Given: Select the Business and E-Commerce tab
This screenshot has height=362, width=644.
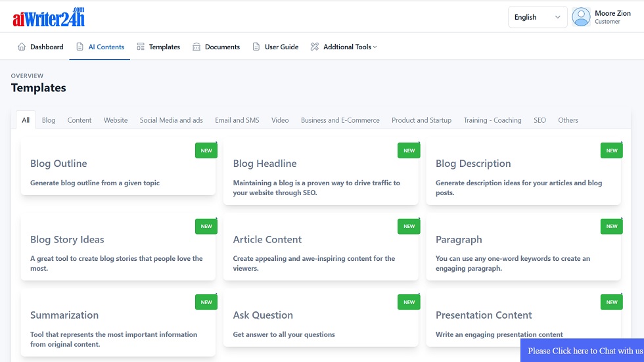Looking at the screenshot, I should point(340,120).
